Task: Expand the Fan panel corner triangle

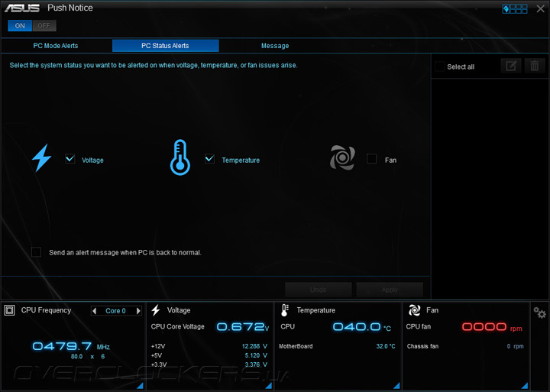Action: pyautogui.click(x=525, y=386)
